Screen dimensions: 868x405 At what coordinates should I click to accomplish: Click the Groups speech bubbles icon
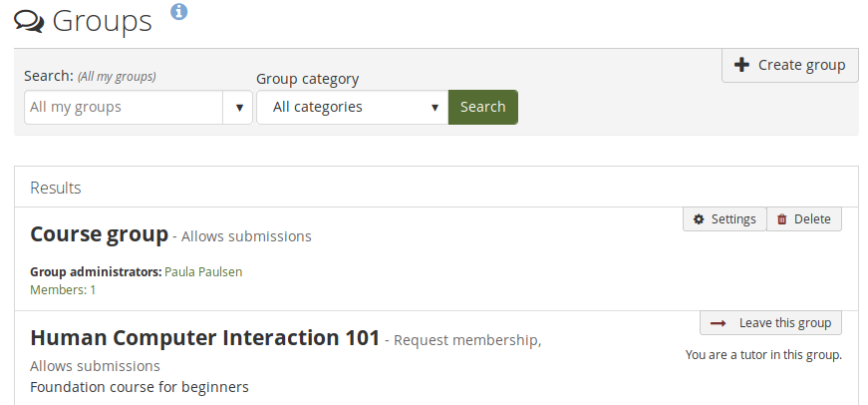(29, 21)
